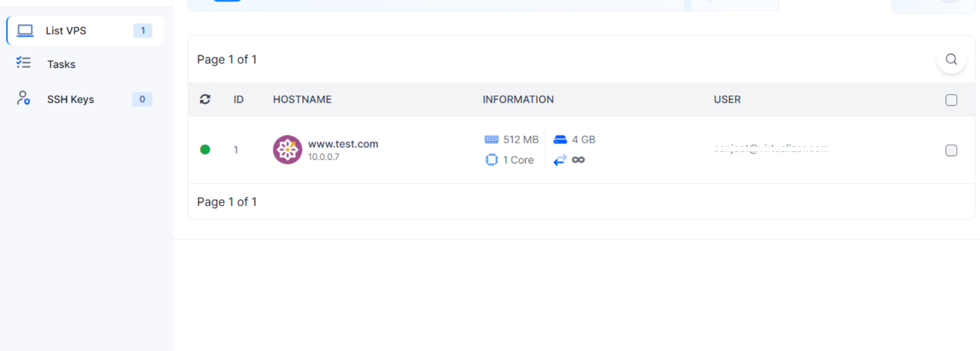This screenshot has width=980, height=351.
Task: Click the user email in row
Action: point(770,149)
